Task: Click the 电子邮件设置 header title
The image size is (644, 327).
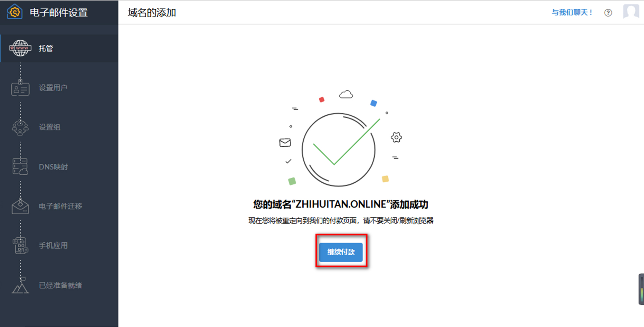Action: click(x=59, y=13)
